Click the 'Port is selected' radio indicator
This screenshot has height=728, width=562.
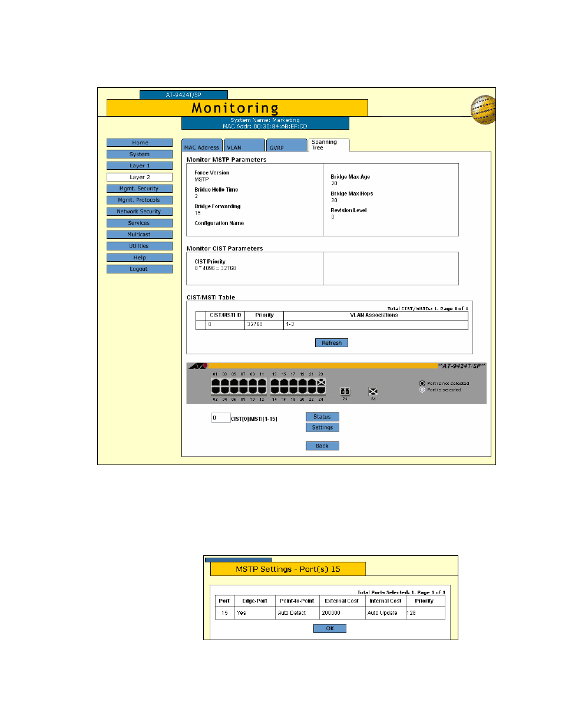(x=422, y=390)
